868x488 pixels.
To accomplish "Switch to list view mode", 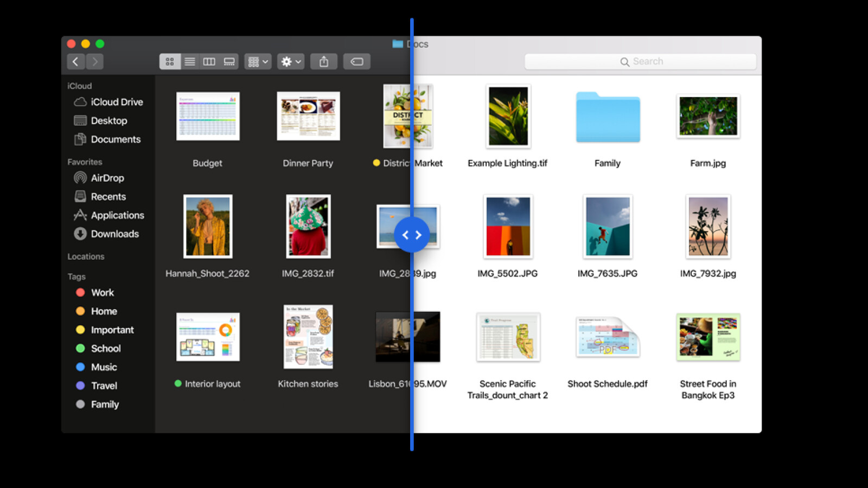I will click(190, 62).
